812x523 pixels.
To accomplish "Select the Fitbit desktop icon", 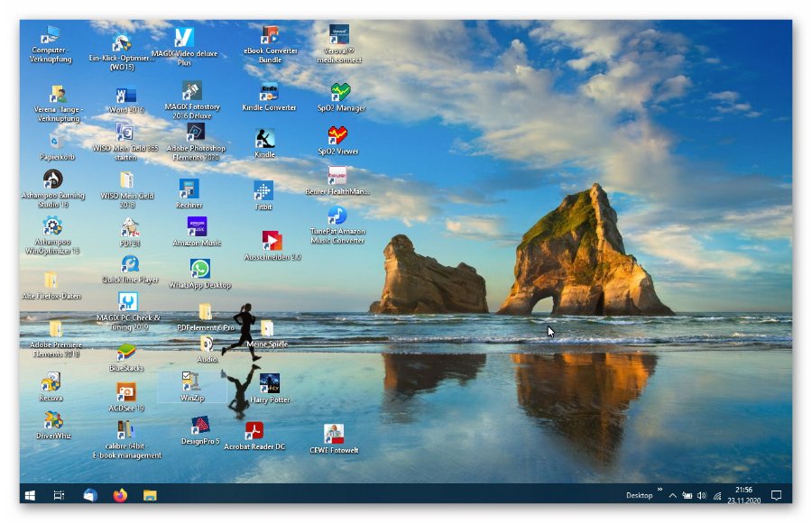I will pos(263,191).
